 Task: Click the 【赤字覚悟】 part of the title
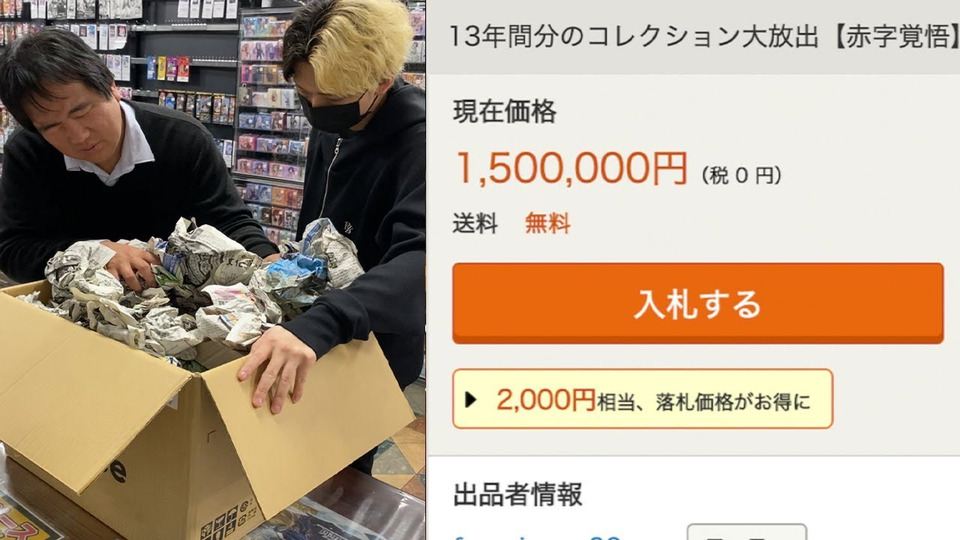coord(891,37)
